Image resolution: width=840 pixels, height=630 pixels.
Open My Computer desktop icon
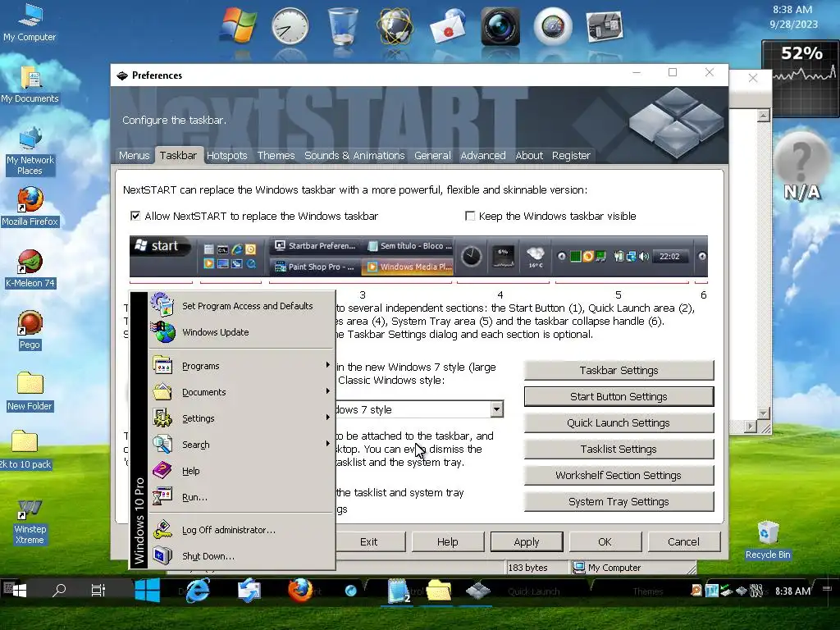(30, 22)
